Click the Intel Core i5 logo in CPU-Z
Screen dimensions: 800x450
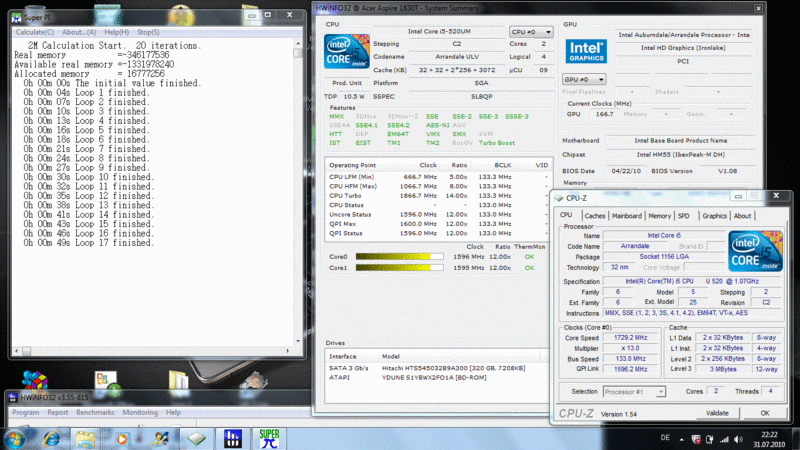[755, 251]
